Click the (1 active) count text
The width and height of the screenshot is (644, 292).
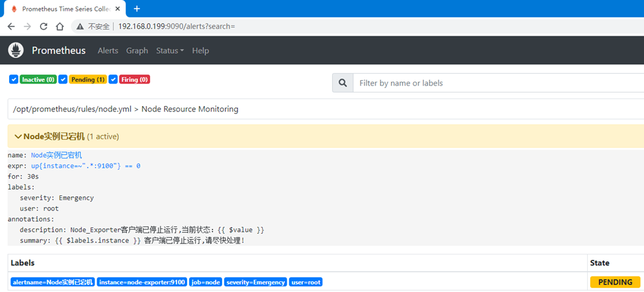point(103,137)
